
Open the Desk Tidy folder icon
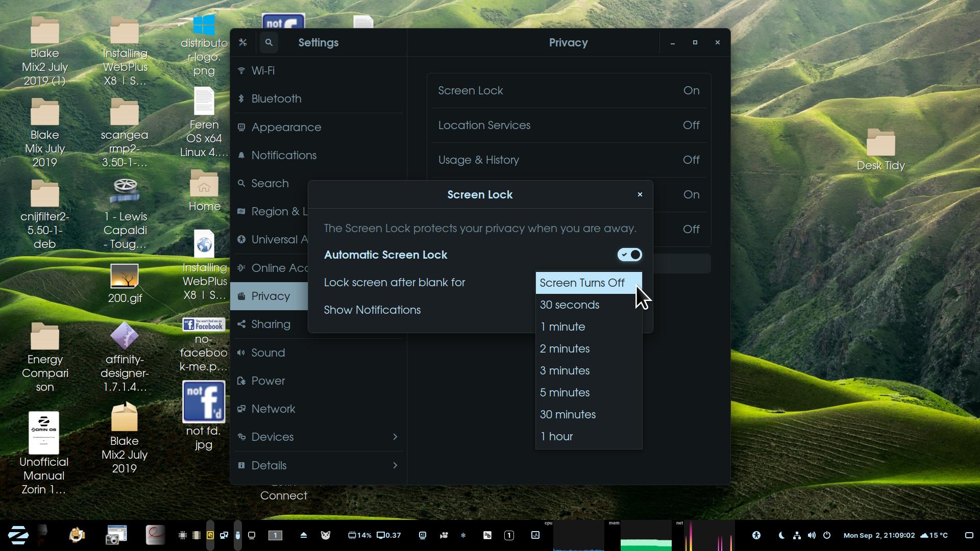coord(880,143)
